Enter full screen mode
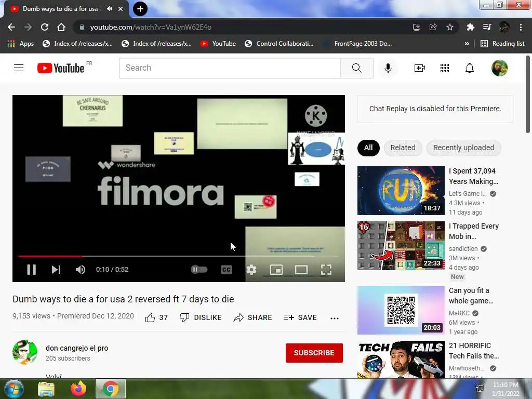 326,270
